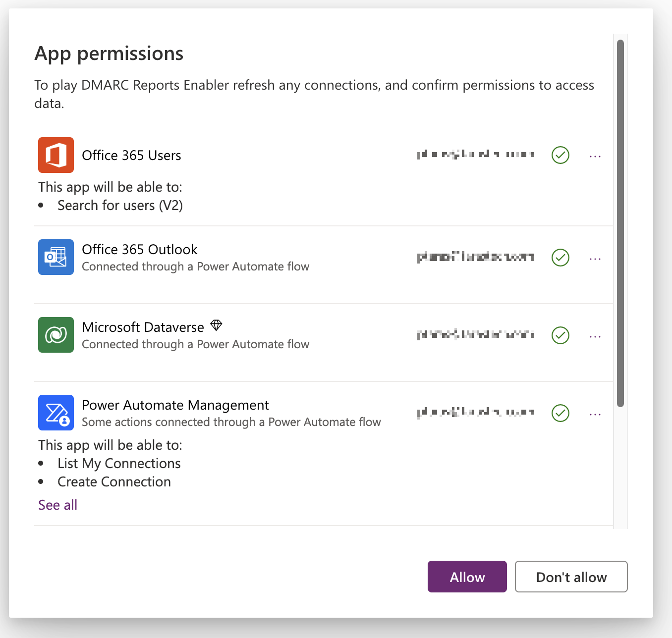Click the green checkmark for Office 365 Outlook

click(560, 258)
